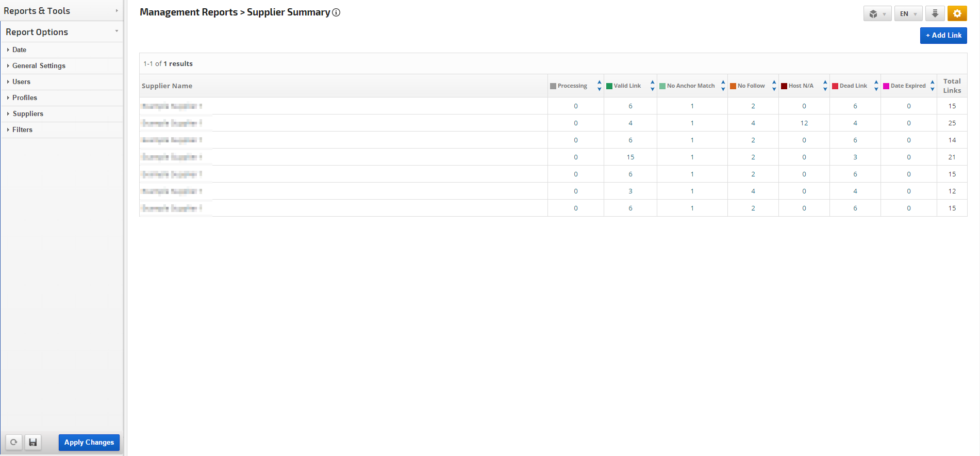Expand the Filters section
The image size is (980, 456).
coord(22,130)
